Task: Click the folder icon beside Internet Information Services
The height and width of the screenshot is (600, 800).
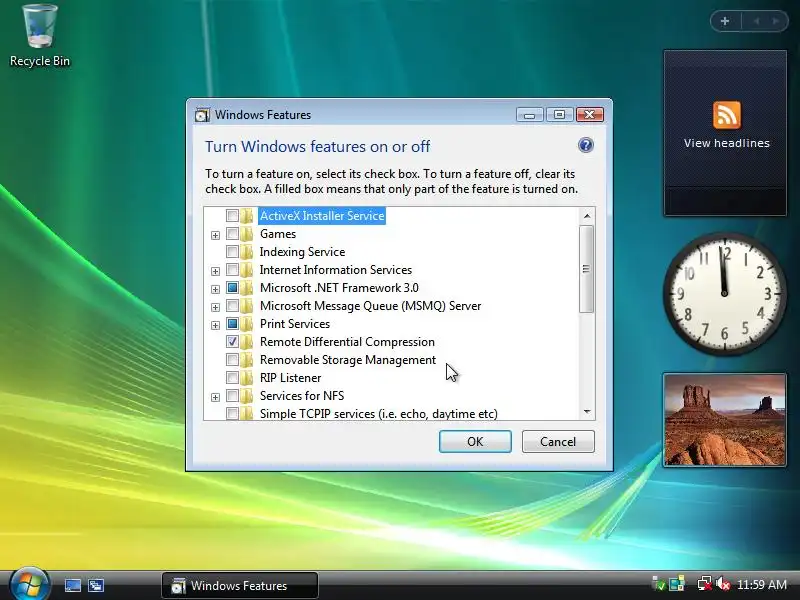Action: pos(247,269)
